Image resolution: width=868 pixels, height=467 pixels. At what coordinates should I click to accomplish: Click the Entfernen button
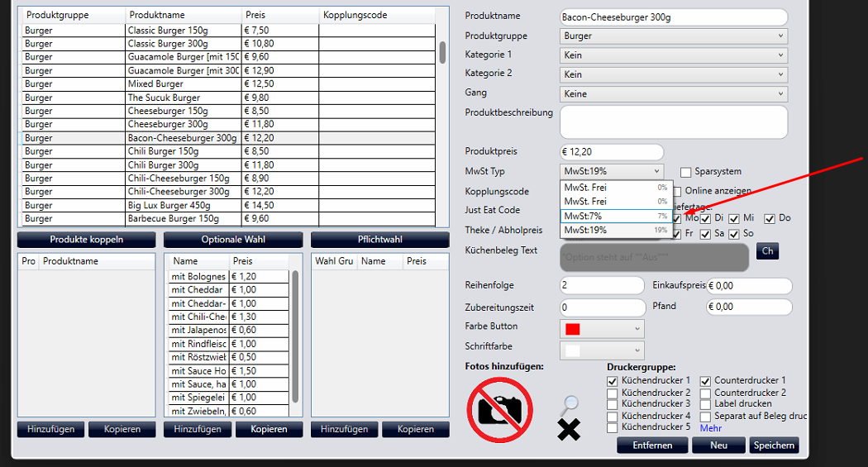(x=651, y=446)
